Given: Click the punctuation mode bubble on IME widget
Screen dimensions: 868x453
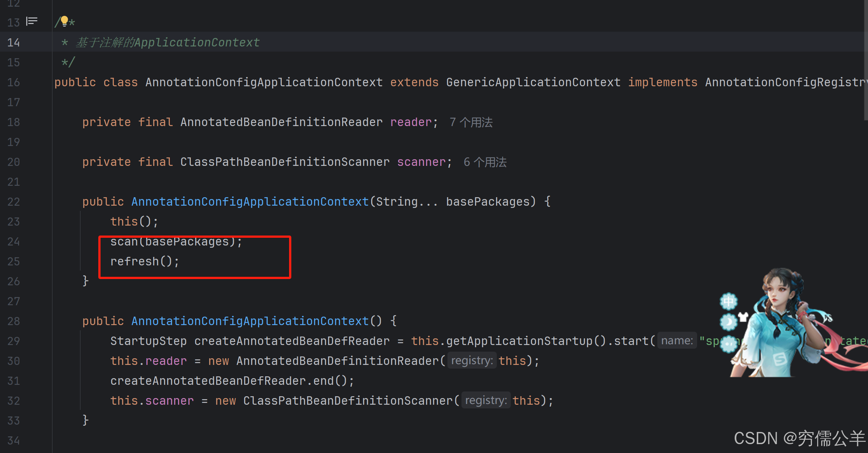Looking at the screenshot, I should [729, 344].
